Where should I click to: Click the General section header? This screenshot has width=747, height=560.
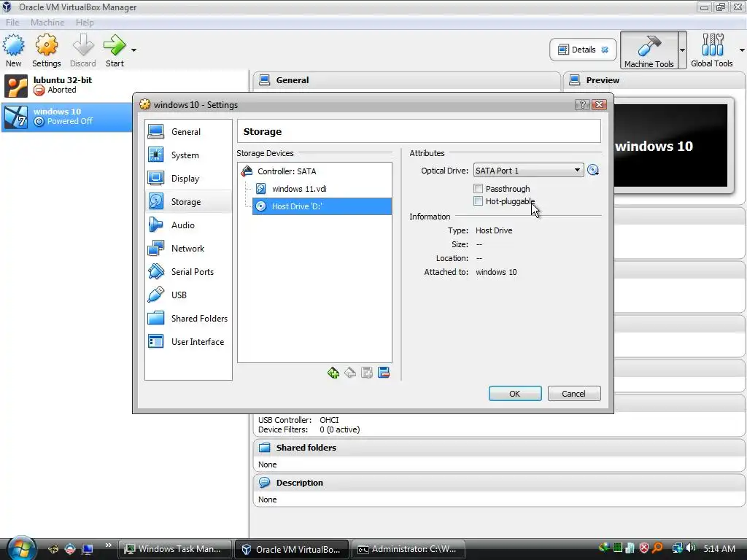(x=406, y=80)
